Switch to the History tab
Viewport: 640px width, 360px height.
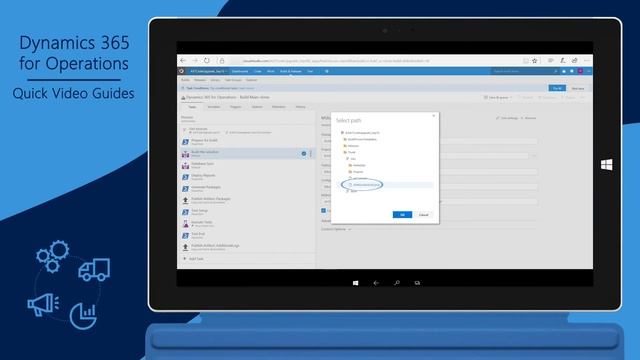click(x=300, y=107)
